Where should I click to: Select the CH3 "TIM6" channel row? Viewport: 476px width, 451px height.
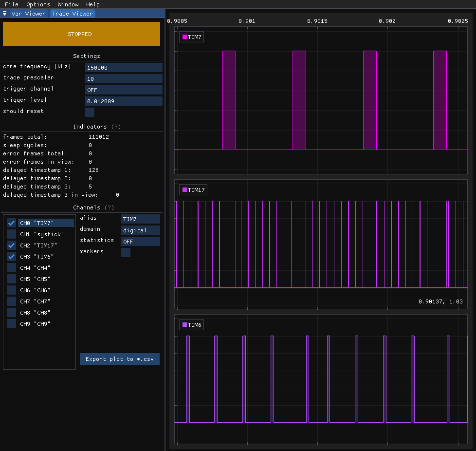pyautogui.click(x=37, y=257)
